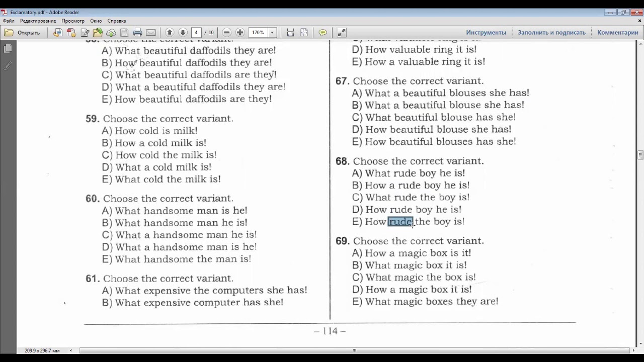This screenshot has height=362, width=644.
Task: Open the Инструменты pane
Action: coord(486,33)
